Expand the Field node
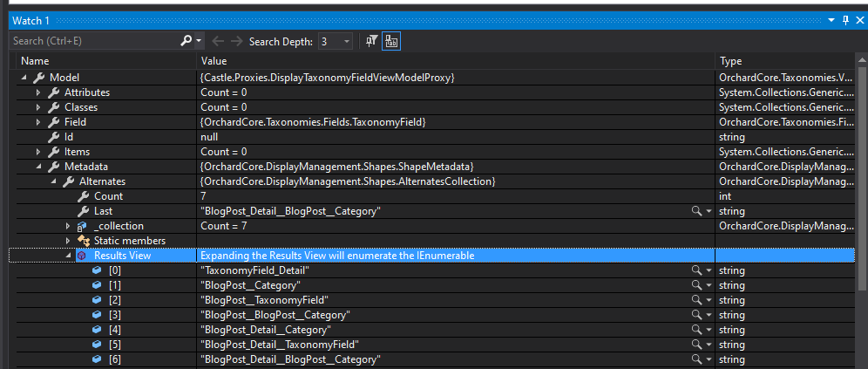The height and width of the screenshot is (369, 868). pyautogui.click(x=38, y=122)
